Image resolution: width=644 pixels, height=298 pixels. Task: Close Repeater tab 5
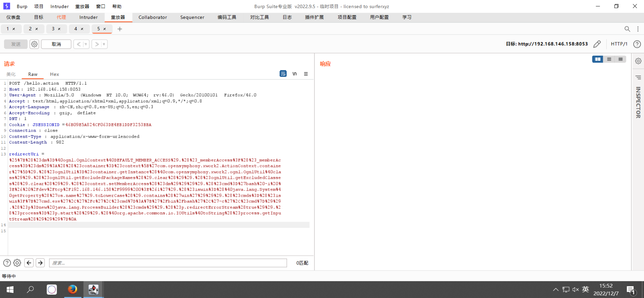point(104,29)
